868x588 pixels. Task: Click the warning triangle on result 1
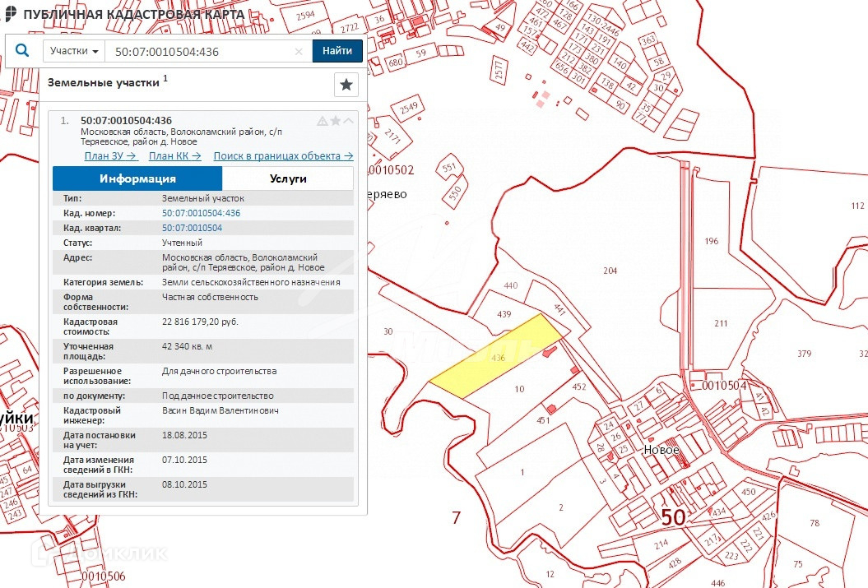click(x=323, y=121)
